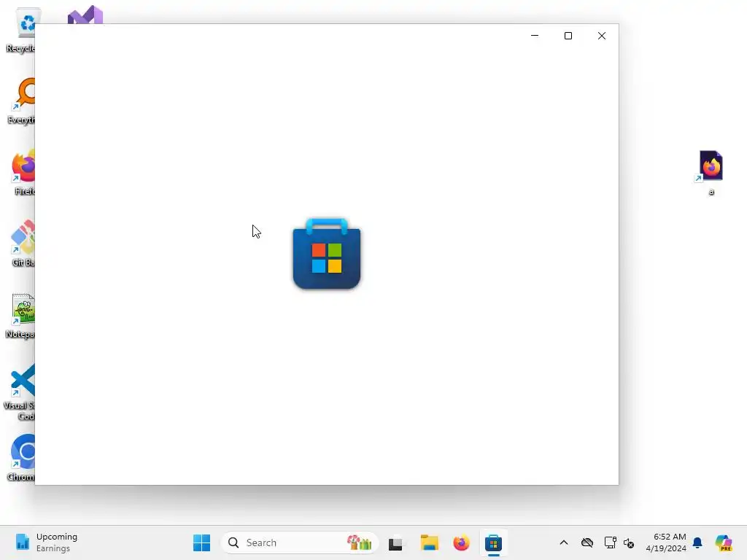Click the search highlights flowers icon
Image resolution: width=747 pixels, height=560 pixels.
[359, 542]
